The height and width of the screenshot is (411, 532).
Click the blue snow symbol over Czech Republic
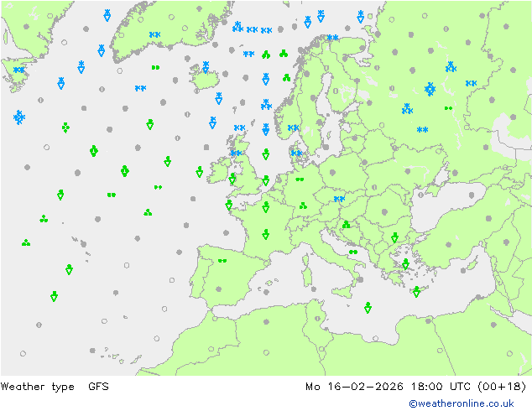339,199
